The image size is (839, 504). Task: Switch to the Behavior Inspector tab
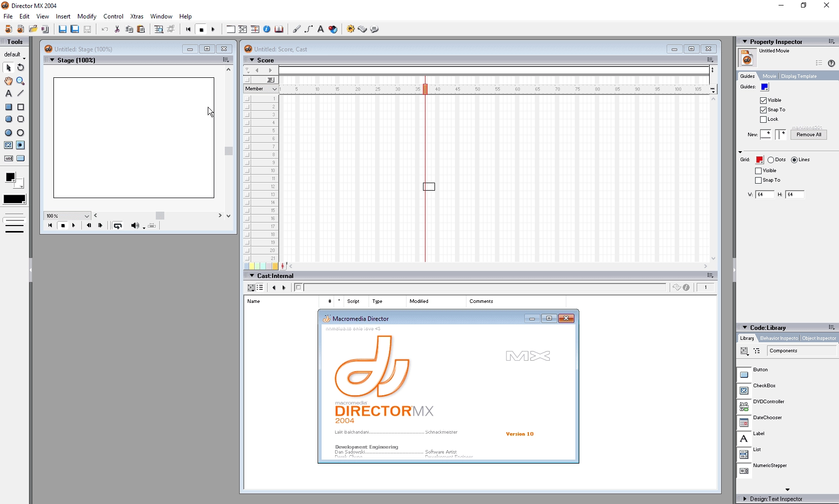click(779, 338)
